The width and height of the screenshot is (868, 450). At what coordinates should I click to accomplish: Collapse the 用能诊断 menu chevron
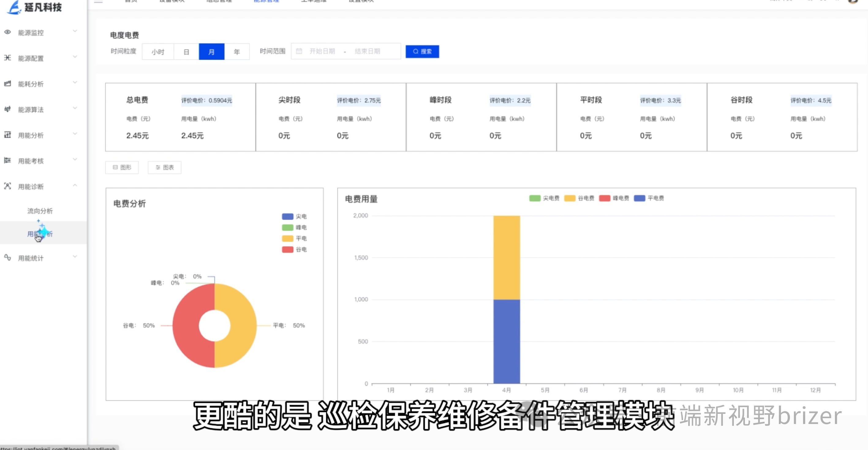(x=75, y=185)
